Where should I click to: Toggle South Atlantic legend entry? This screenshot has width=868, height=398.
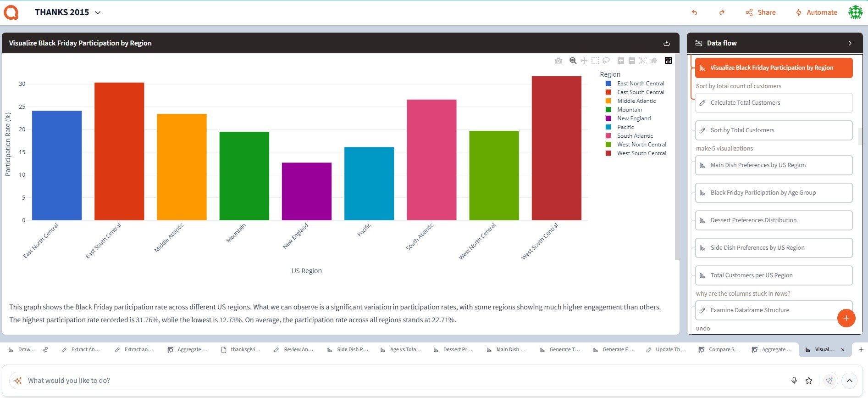629,136
